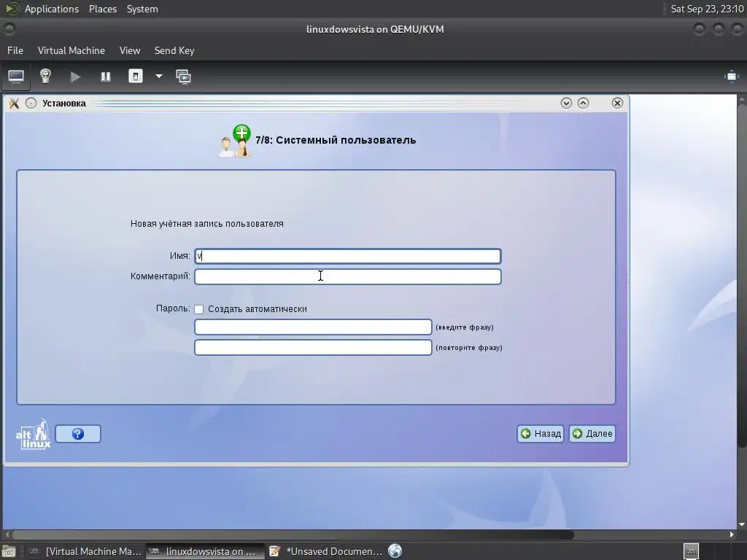The width and height of the screenshot is (747, 560).
Task: Shade the Установка window with down chevron
Action: (566, 104)
